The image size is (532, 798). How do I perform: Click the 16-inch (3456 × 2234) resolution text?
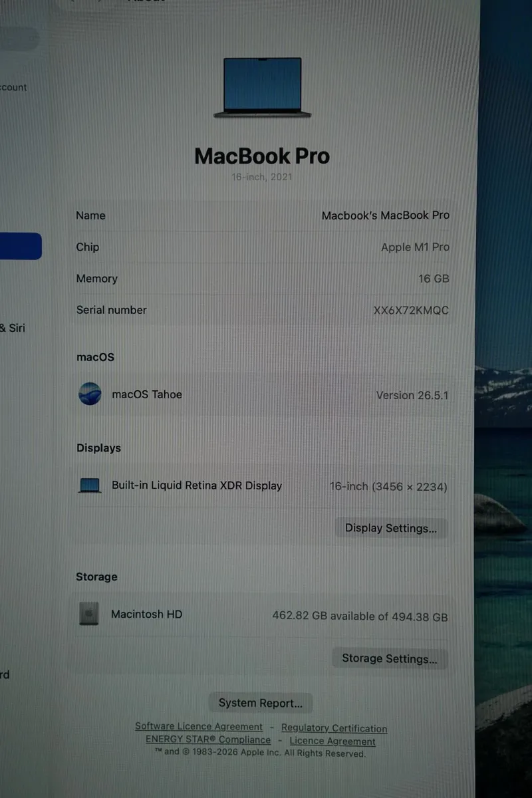point(388,487)
